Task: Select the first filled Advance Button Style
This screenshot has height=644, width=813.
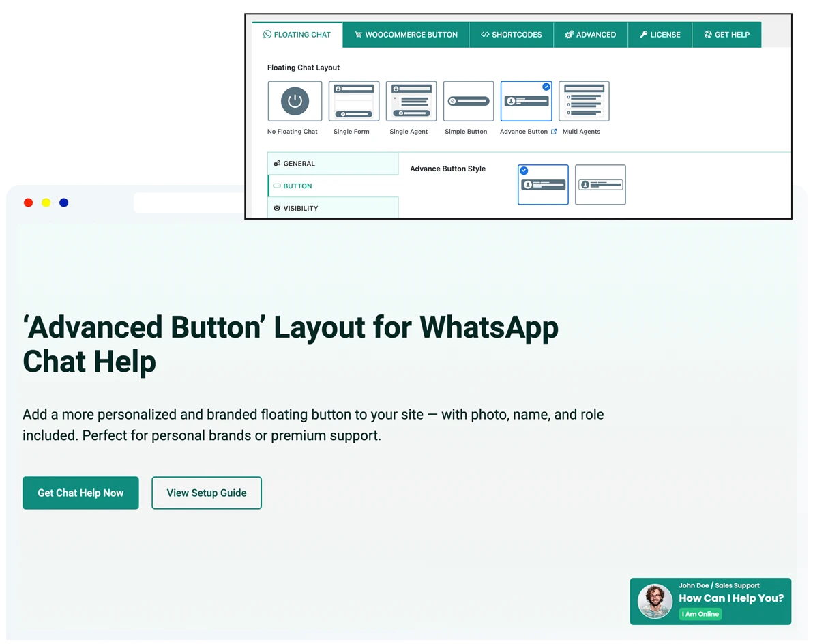Action: 543,185
